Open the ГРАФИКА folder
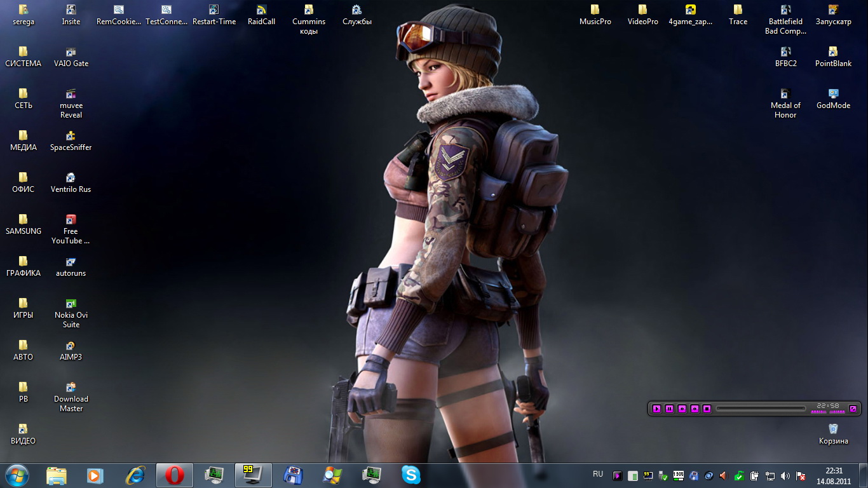The height and width of the screenshot is (488, 868). (24, 267)
